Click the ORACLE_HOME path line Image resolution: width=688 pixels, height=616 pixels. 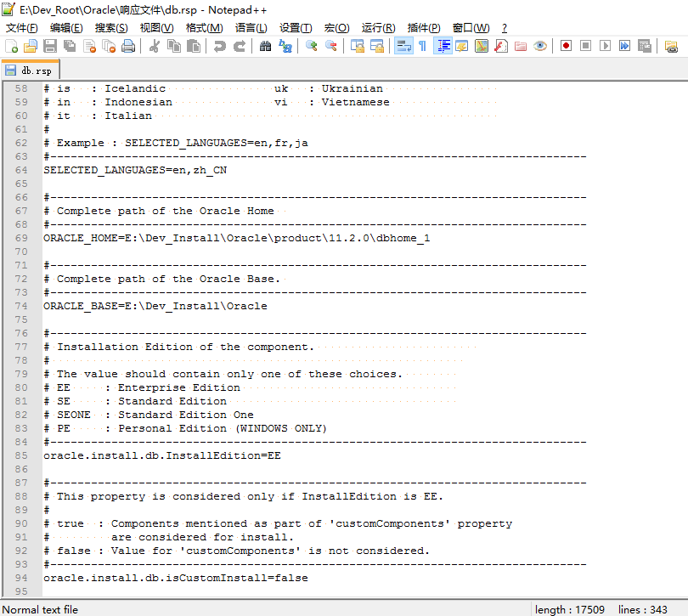click(x=236, y=238)
